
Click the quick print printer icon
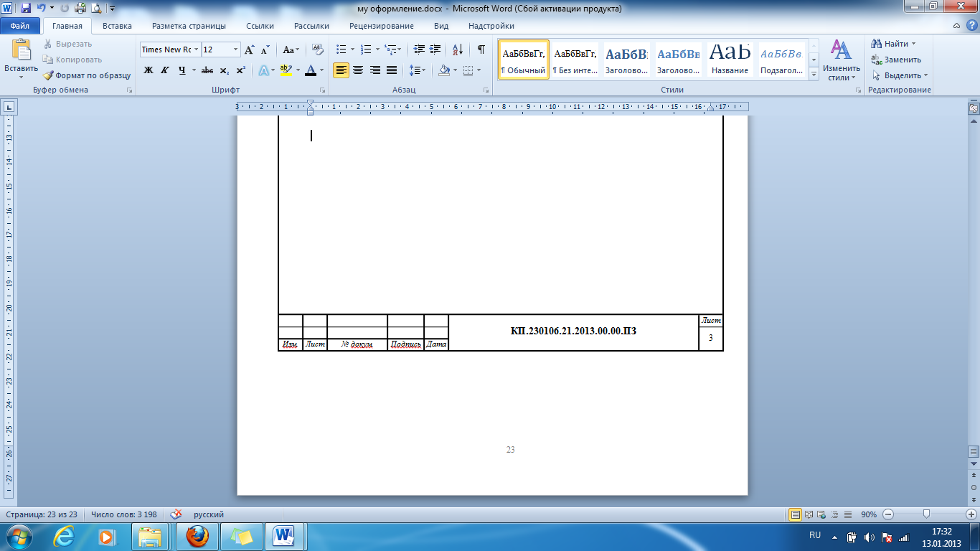tap(80, 9)
